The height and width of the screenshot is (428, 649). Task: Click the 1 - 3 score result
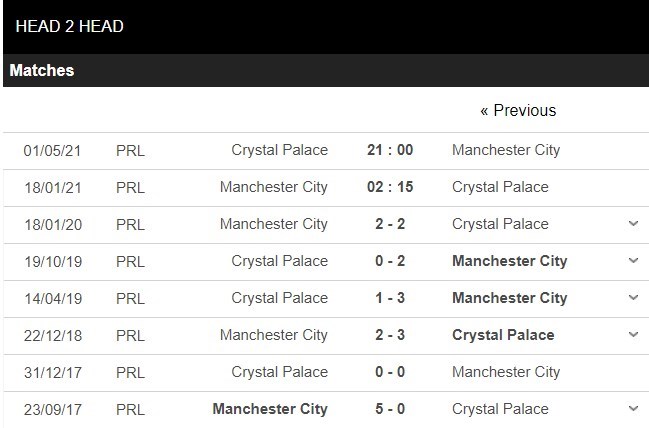point(390,298)
